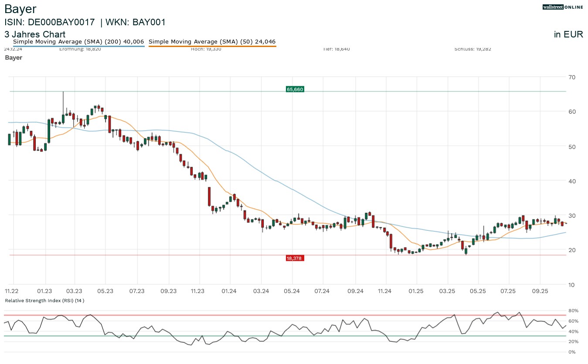Click the Relative Strength Index (RSI) label
The width and height of the screenshot is (588, 364).
click(44, 300)
